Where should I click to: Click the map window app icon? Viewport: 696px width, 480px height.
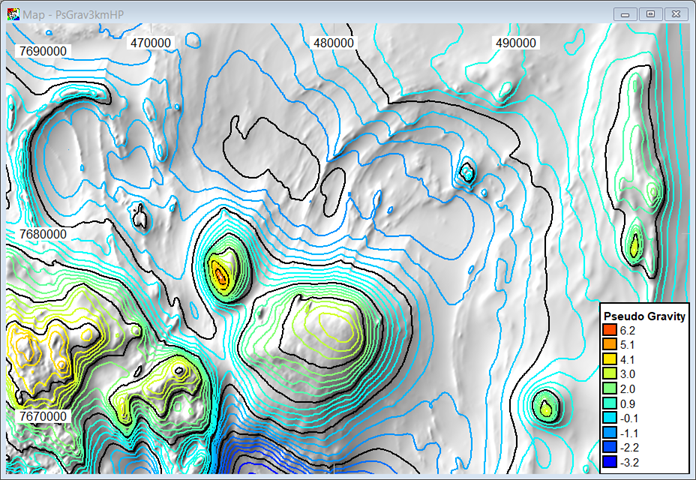tap(13, 15)
